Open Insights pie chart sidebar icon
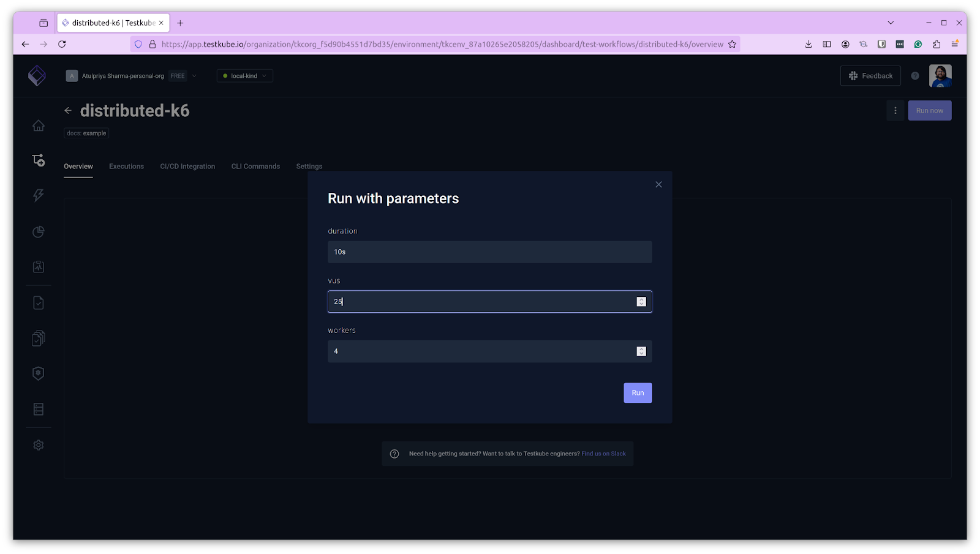Image resolution: width=980 pixels, height=554 pixels. (38, 231)
